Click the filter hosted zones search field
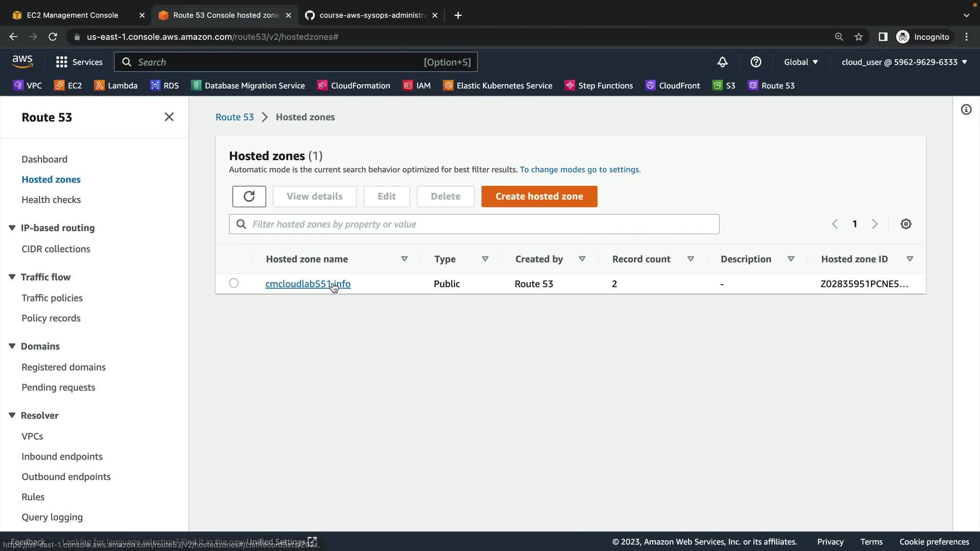Viewport: 980px width, 551px height. (x=474, y=224)
